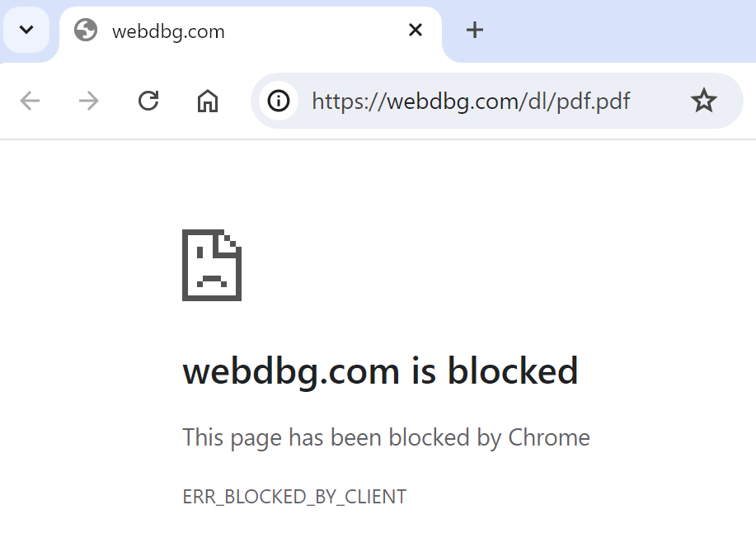The height and width of the screenshot is (538, 756).
Task: Click the Forward navigation arrow
Action: [x=89, y=101]
